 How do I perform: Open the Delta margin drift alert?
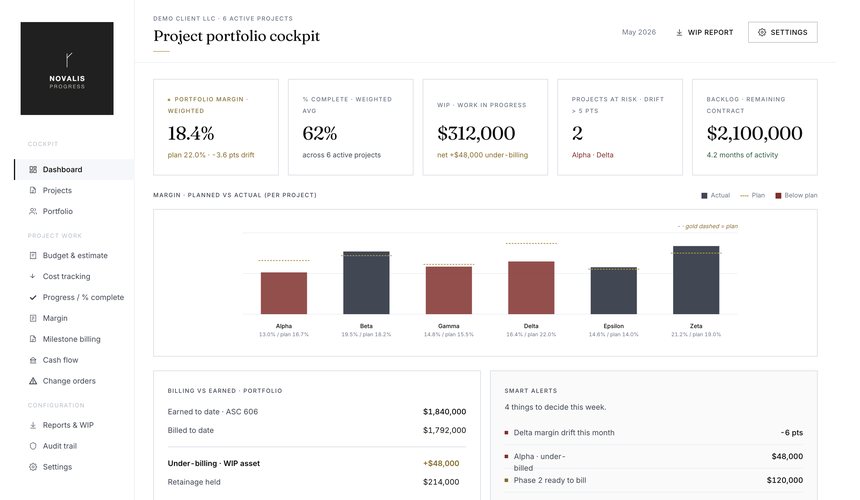[653, 433]
